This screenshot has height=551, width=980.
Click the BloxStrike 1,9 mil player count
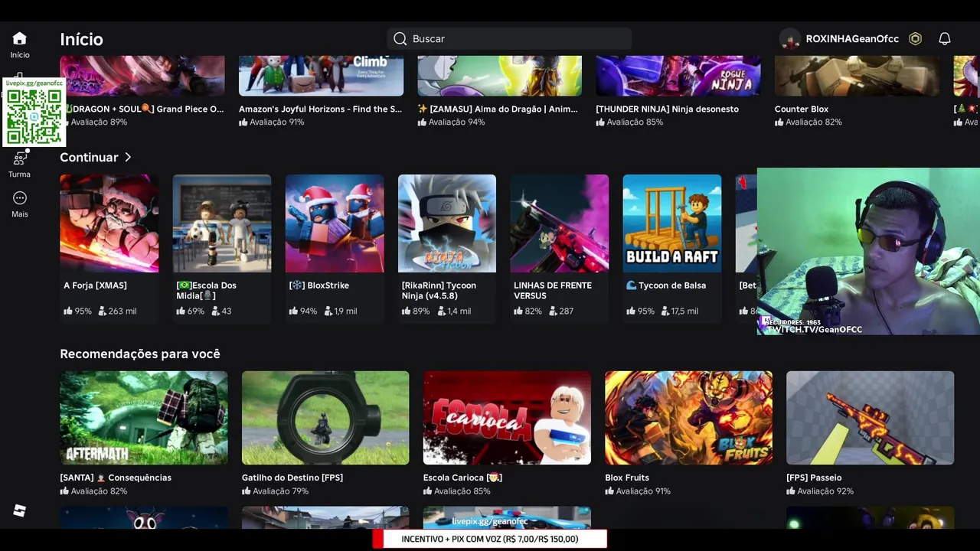point(339,311)
